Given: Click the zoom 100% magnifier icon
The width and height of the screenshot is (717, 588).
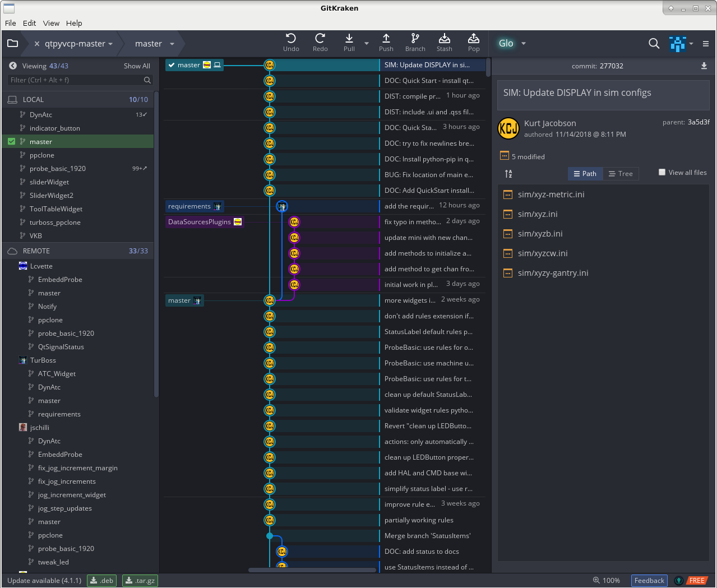Looking at the screenshot, I should pyautogui.click(x=596, y=580).
